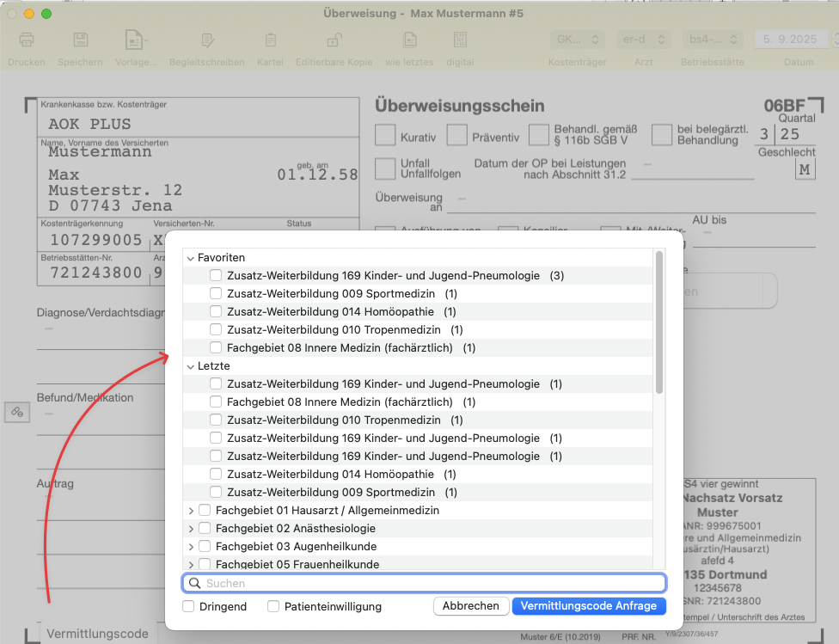Click the green window zoom button
The width and height of the screenshot is (839, 644).
click(x=46, y=14)
